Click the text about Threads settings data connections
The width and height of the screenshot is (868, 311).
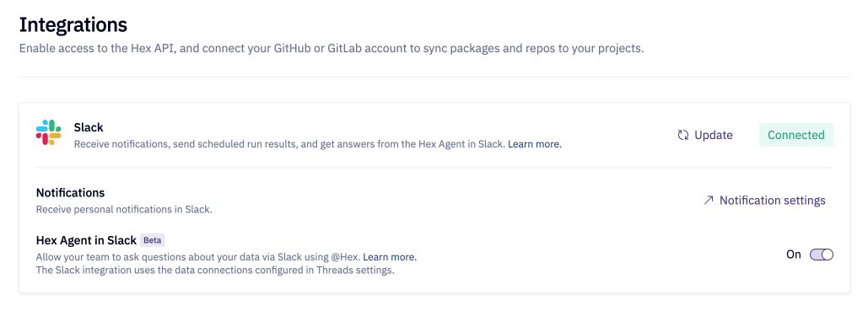click(x=215, y=271)
